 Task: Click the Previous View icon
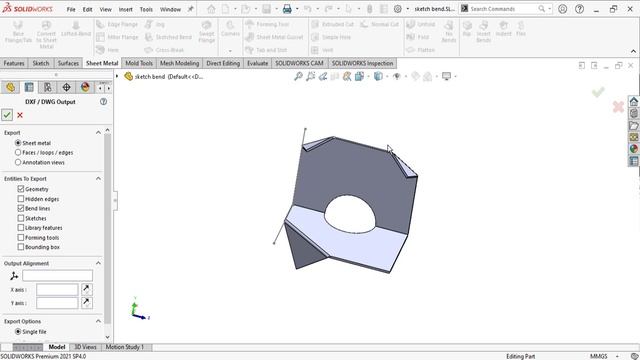pyautogui.click(x=323, y=76)
